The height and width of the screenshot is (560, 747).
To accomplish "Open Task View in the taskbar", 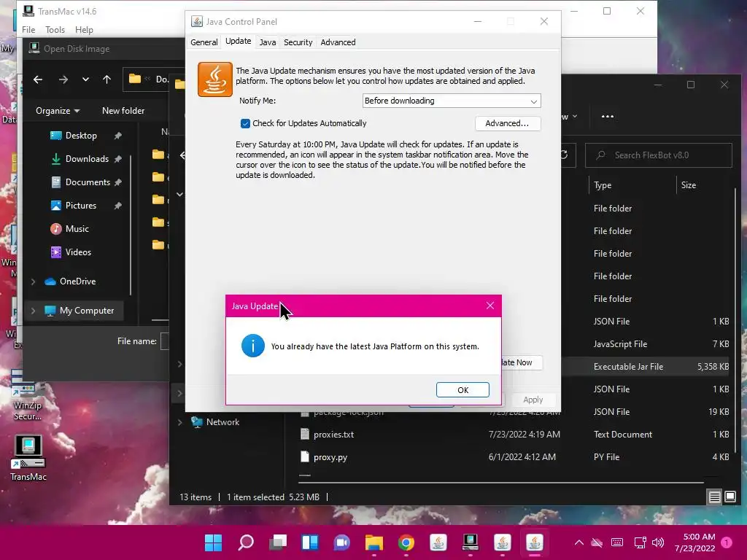I will click(278, 542).
